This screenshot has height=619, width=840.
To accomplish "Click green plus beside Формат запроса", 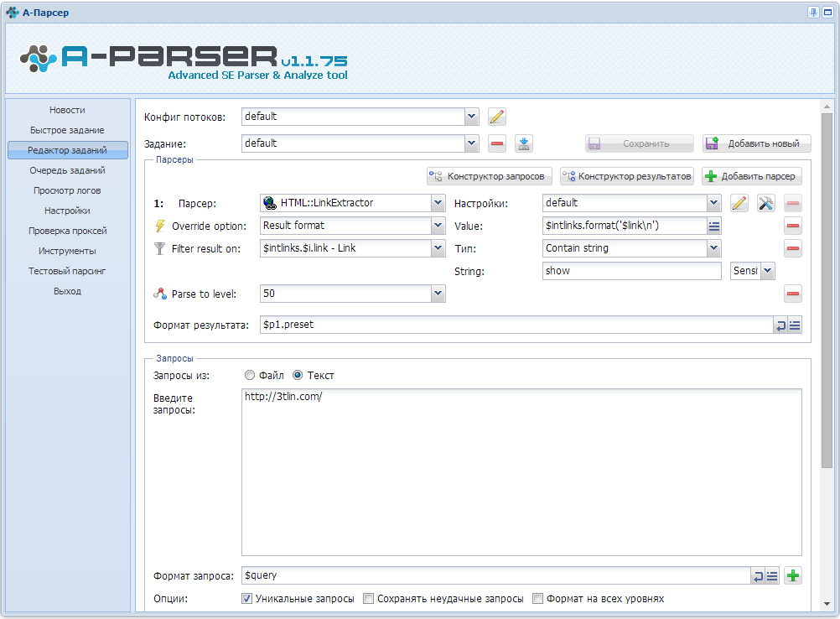I will tap(793, 576).
